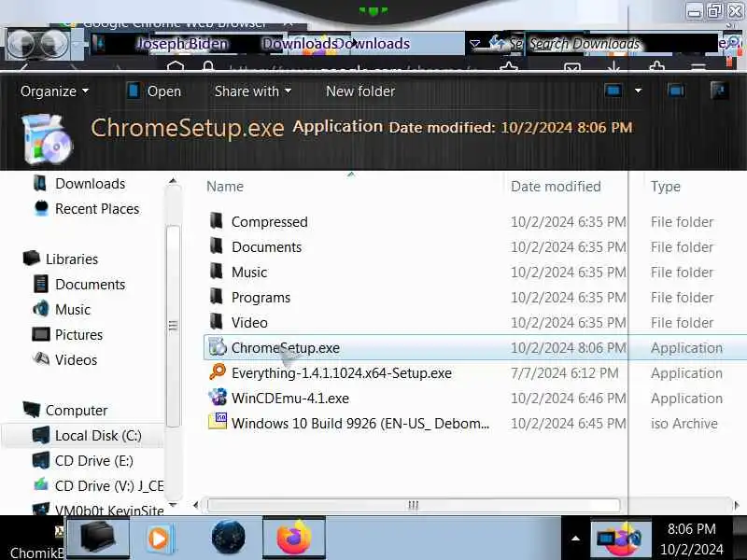The image size is (747, 560).
Task: Select the Music folder icon in file list
Action: tap(217, 271)
